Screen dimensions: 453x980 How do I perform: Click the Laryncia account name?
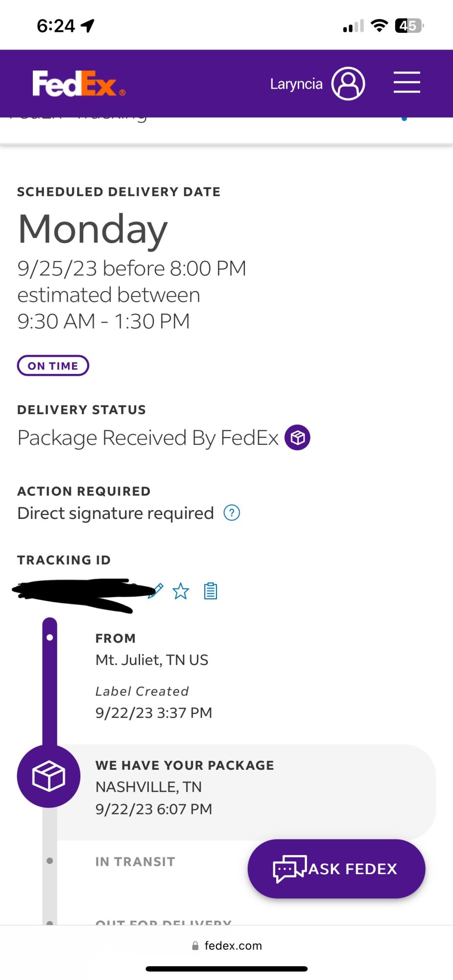tap(296, 84)
